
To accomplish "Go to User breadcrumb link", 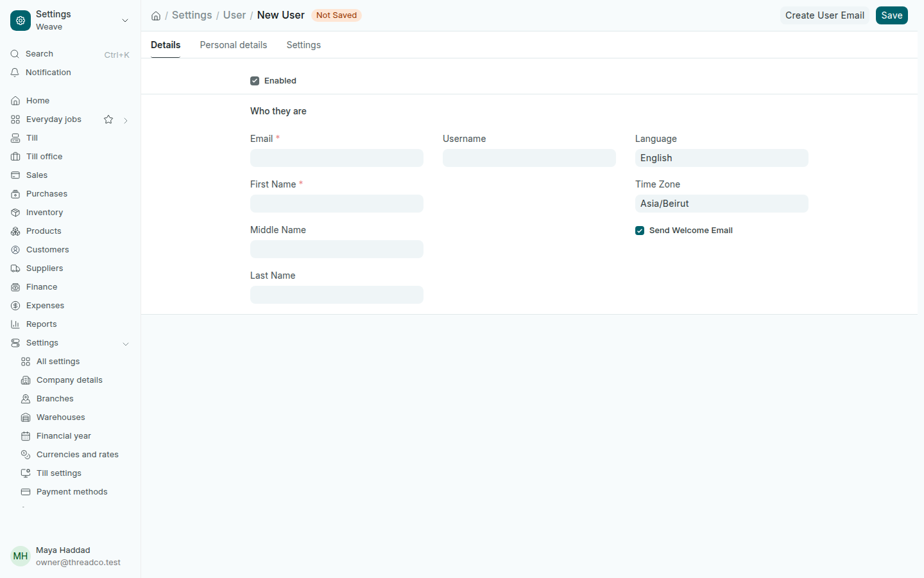I will coord(234,15).
